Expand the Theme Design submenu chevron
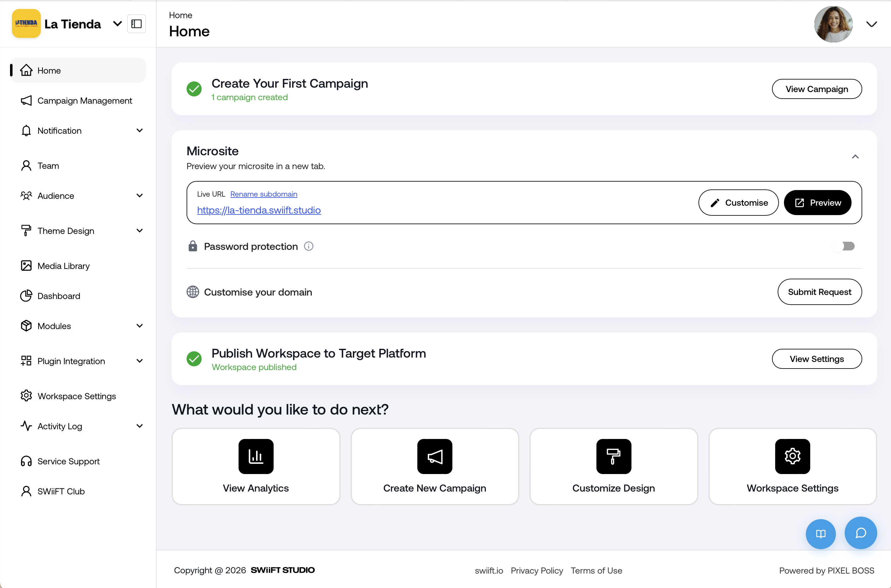This screenshot has width=891, height=588. pos(140,231)
